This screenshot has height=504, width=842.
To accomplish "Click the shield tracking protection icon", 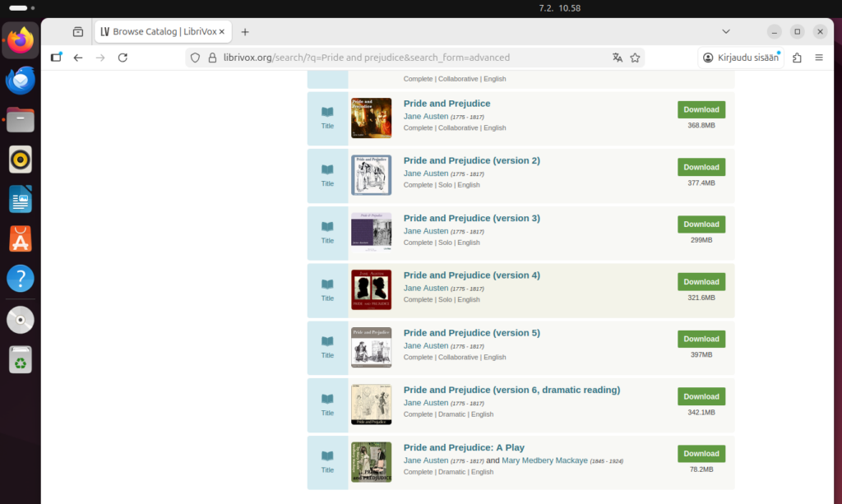I will click(195, 58).
